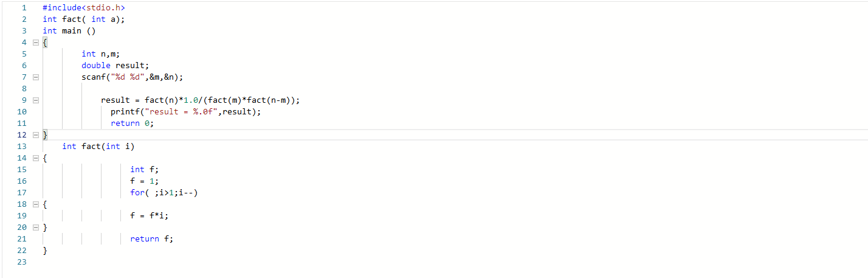Fold the for-loop block at line 18
The height and width of the screenshot is (278, 868).
pyautogui.click(x=35, y=204)
